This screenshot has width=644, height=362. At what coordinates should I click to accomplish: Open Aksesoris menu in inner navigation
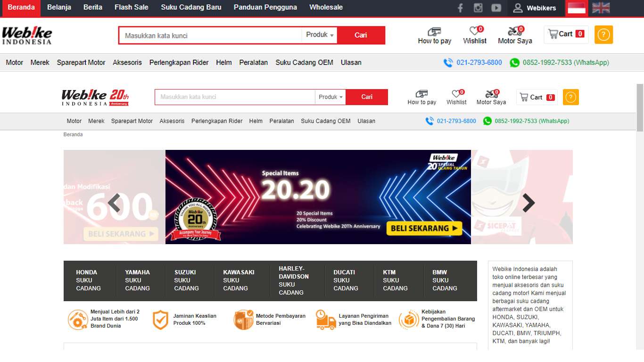point(172,121)
